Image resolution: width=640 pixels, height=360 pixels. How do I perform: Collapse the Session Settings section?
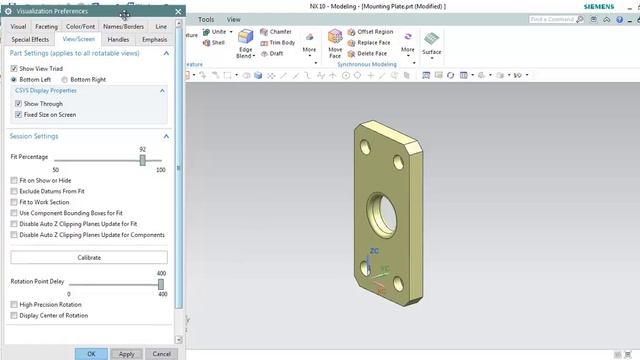coord(166,136)
